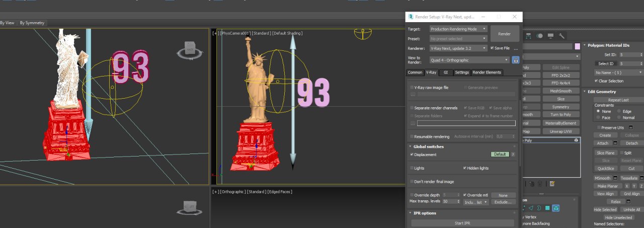Enable the Override depth checkbox

(412, 195)
